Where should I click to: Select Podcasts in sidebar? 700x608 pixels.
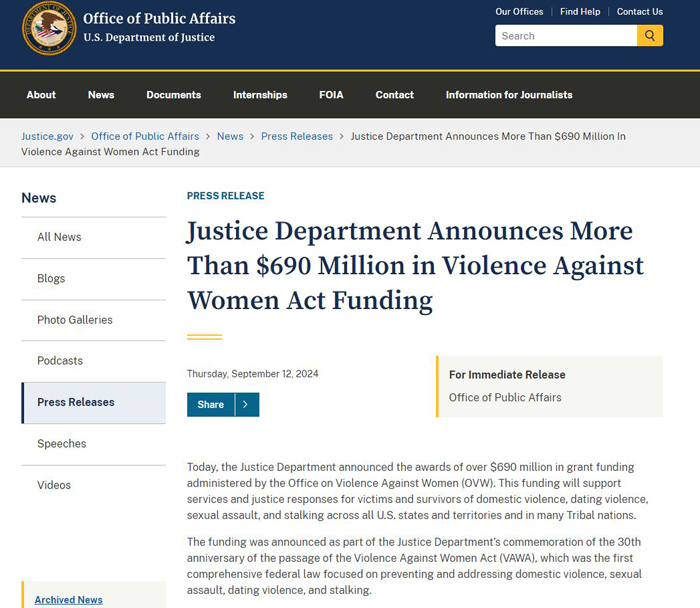[93, 361]
